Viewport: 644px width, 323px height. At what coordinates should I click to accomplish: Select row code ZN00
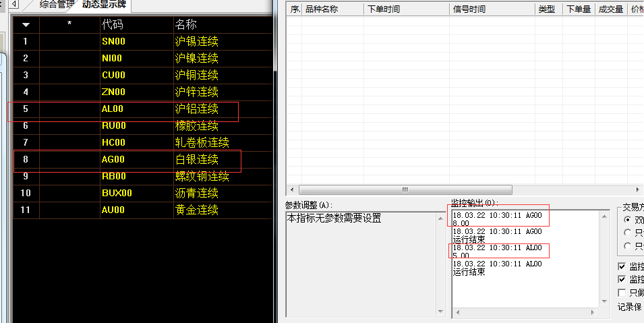tap(113, 92)
